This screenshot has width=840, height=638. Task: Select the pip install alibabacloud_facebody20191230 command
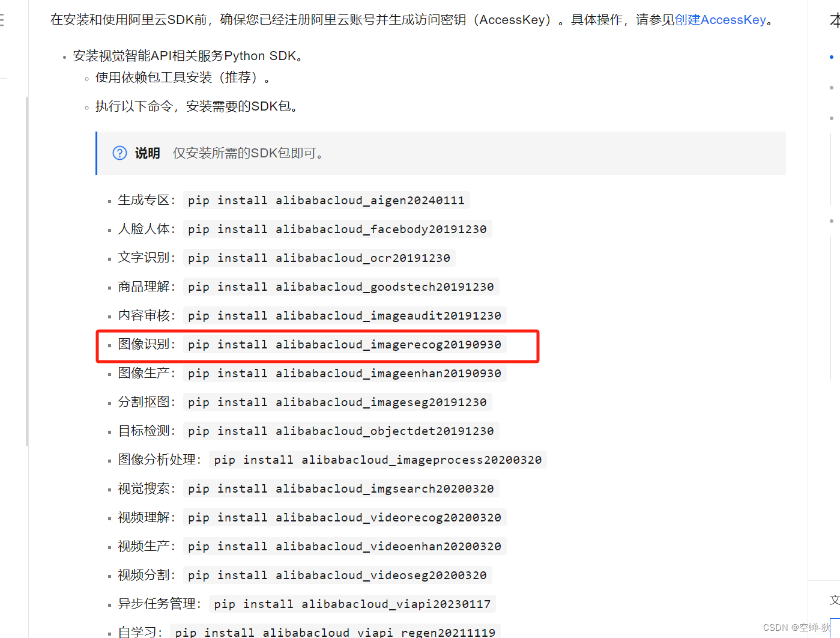click(337, 229)
